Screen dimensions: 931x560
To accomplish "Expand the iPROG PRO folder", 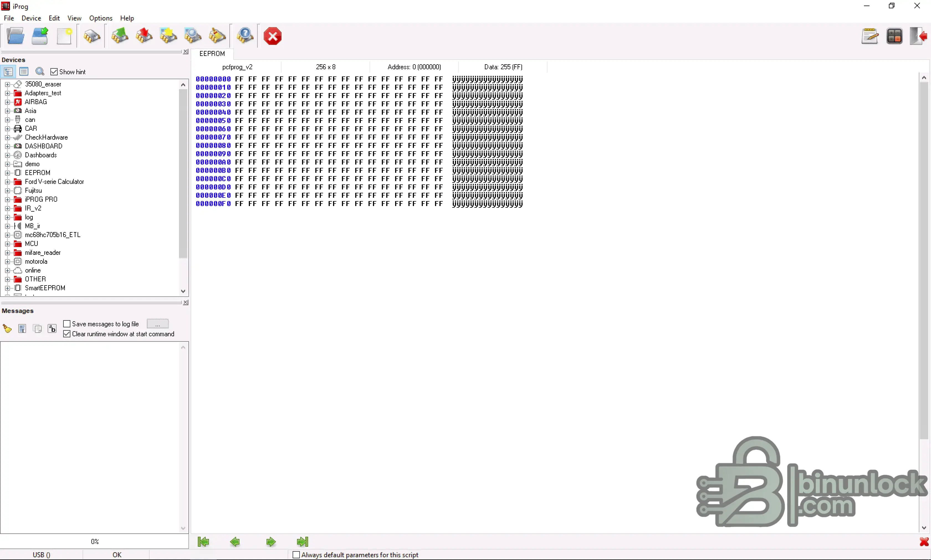I will (7, 200).
